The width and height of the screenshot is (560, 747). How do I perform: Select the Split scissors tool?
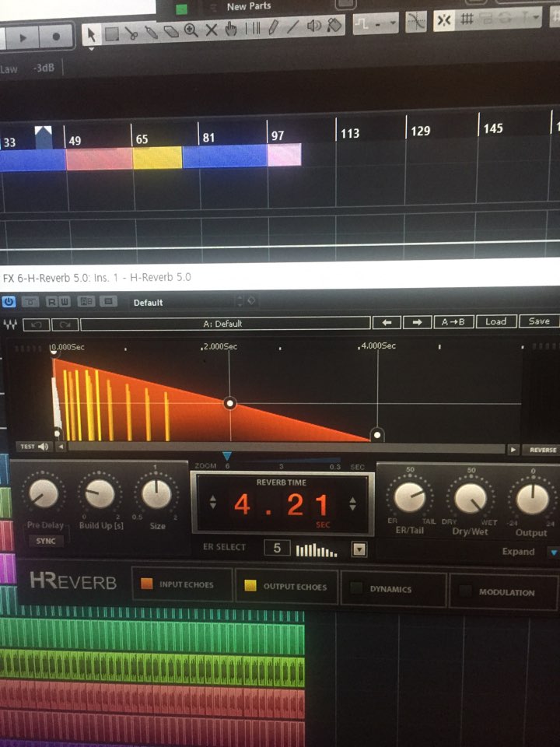(x=131, y=33)
